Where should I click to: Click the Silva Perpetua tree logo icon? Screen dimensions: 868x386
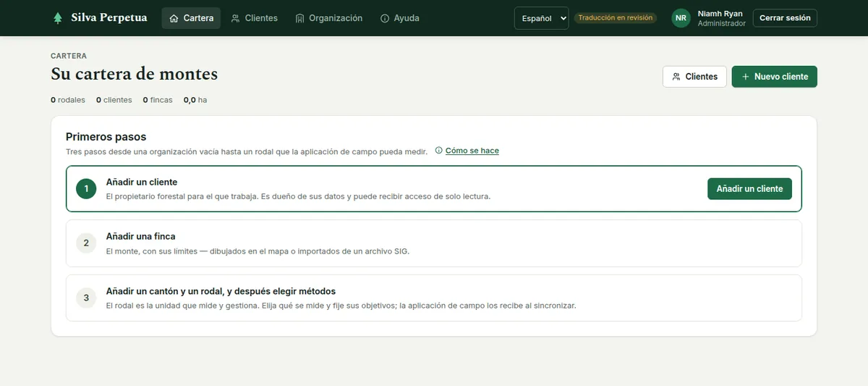point(58,18)
